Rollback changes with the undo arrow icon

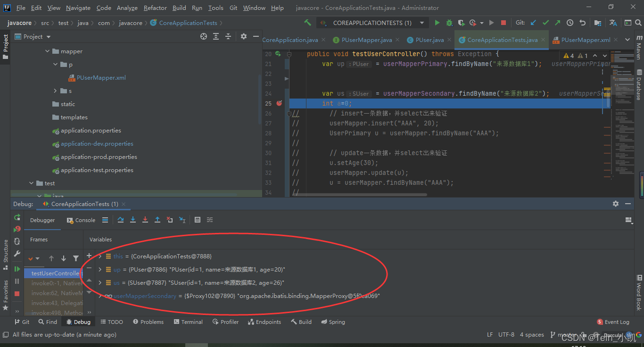click(582, 23)
